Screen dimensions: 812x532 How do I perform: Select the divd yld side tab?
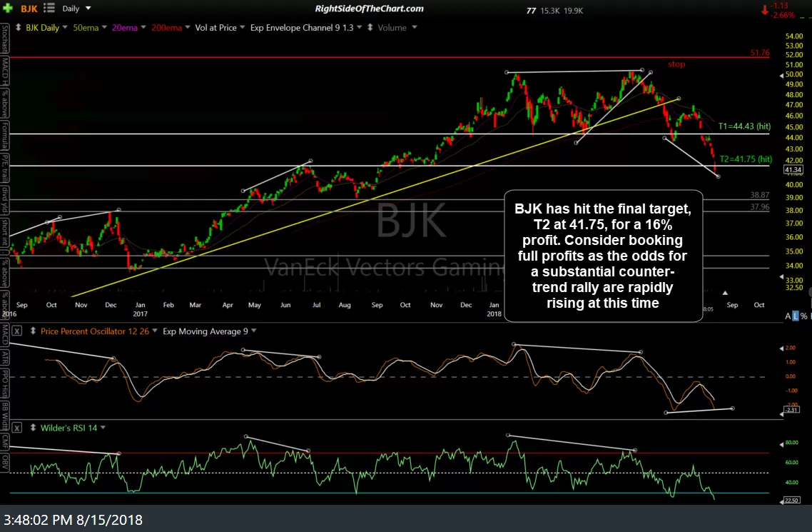tap(5, 201)
